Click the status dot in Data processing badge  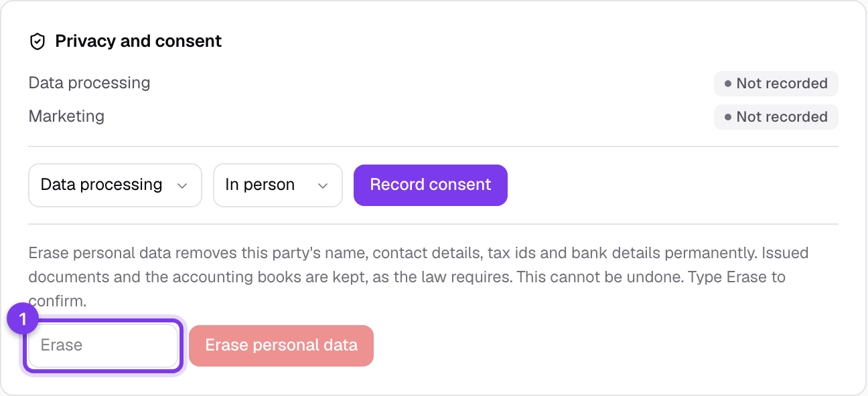point(728,84)
